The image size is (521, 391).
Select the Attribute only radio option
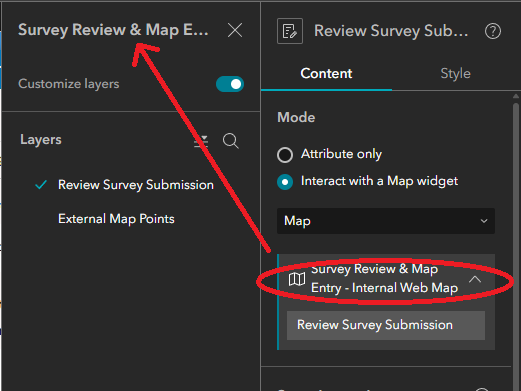285,155
